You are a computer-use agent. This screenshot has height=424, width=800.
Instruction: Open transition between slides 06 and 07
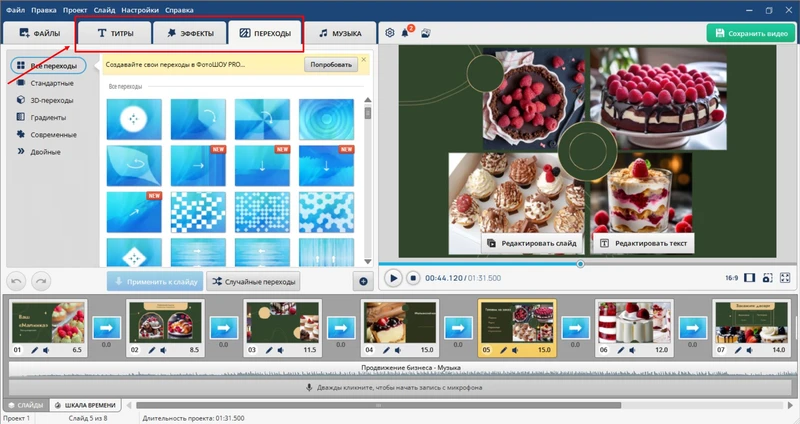click(x=692, y=328)
